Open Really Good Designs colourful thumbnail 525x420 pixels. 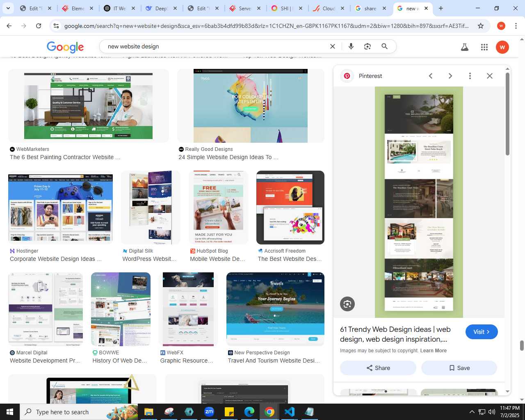(x=251, y=106)
